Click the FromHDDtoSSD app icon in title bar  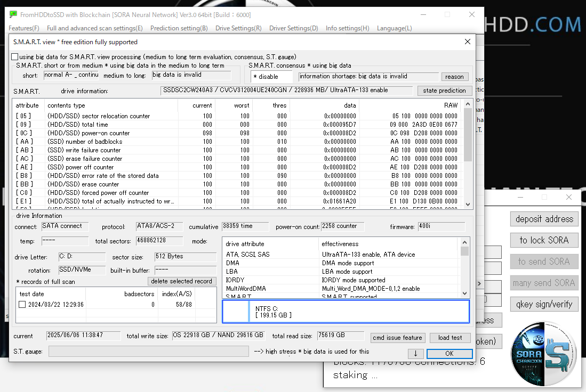13,14
